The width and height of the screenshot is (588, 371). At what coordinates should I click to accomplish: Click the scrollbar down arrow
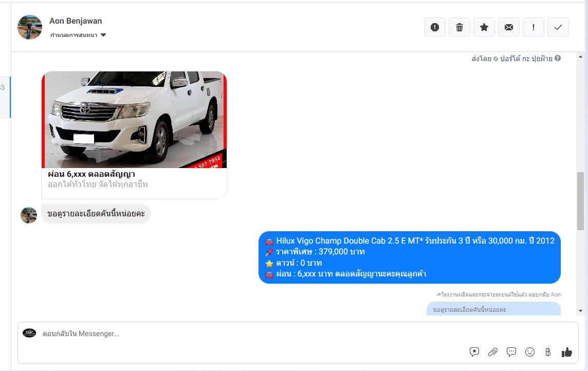[580, 311]
